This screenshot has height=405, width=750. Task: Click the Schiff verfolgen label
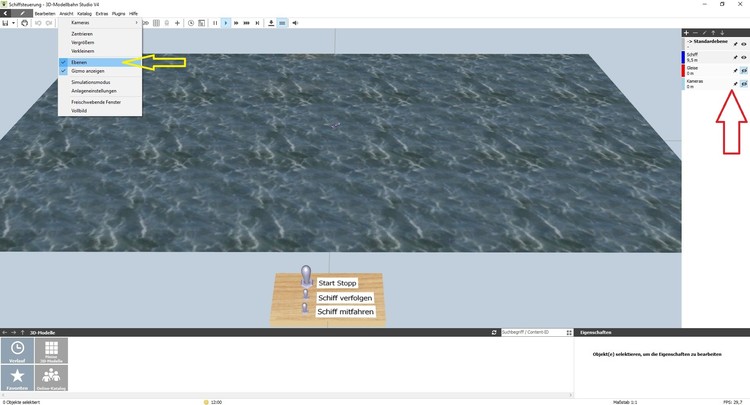coord(345,298)
